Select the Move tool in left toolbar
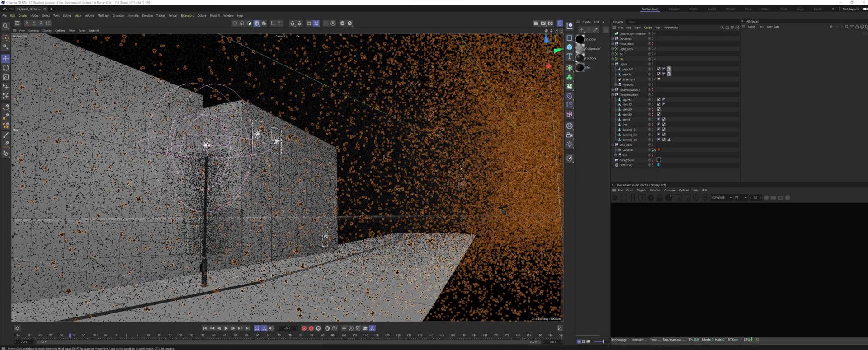Viewport: 868px width, 350px height. click(x=6, y=59)
